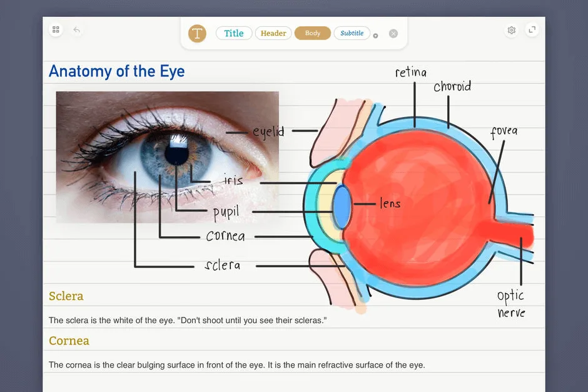Image resolution: width=588 pixels, height=392 pixels.
Task: Select the handwritten 'eyelid' label
Action: (x=268, y=132)
